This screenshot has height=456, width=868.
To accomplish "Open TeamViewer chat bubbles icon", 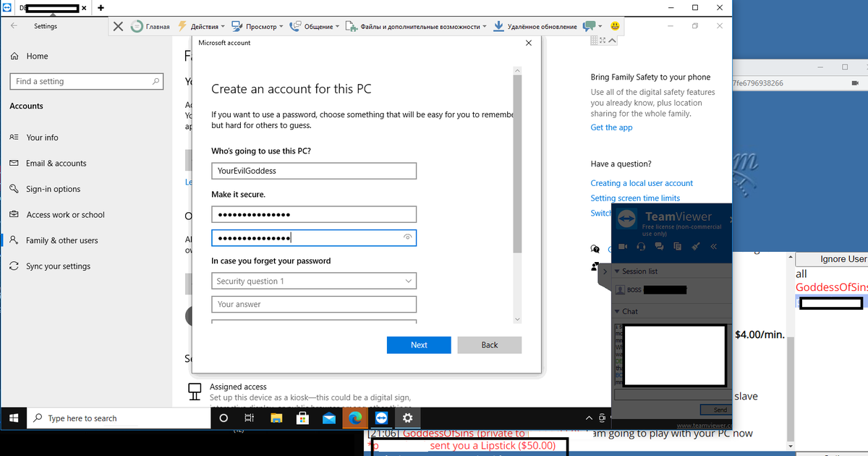I will [659, 247].
